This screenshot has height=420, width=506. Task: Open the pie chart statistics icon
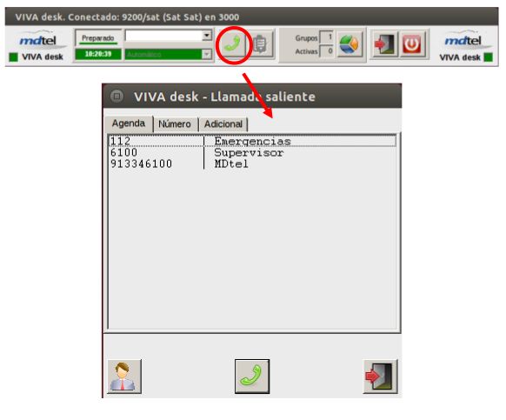point(350,44)
